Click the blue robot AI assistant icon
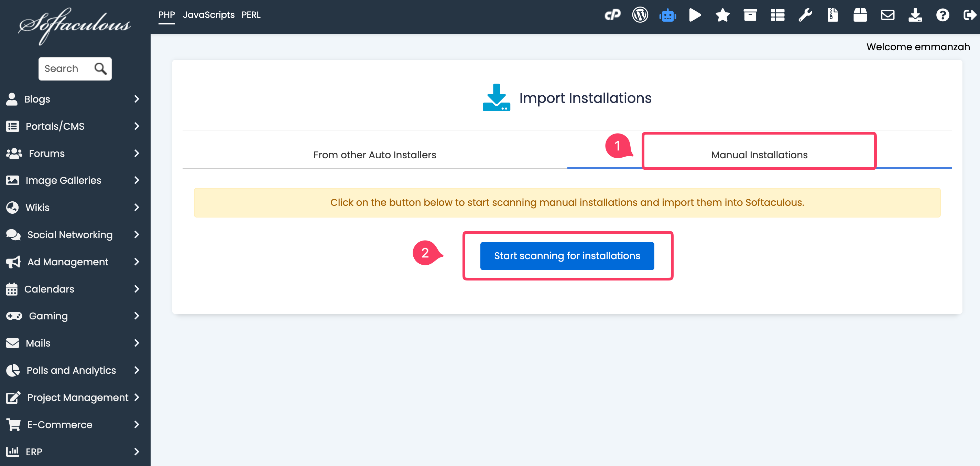The height and width of the screenshot is (466, 980). tap(668, 15)
